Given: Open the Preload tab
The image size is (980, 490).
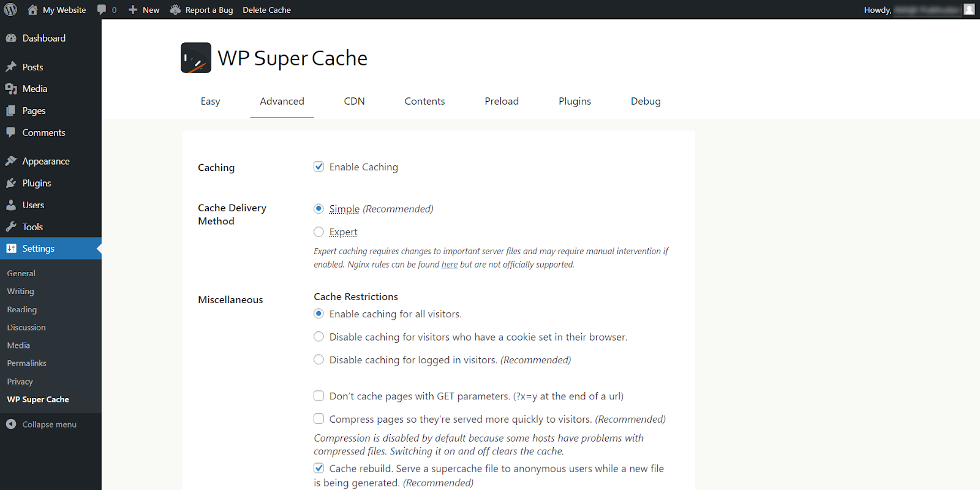Looking at the screenshot, I should [502, 101].
